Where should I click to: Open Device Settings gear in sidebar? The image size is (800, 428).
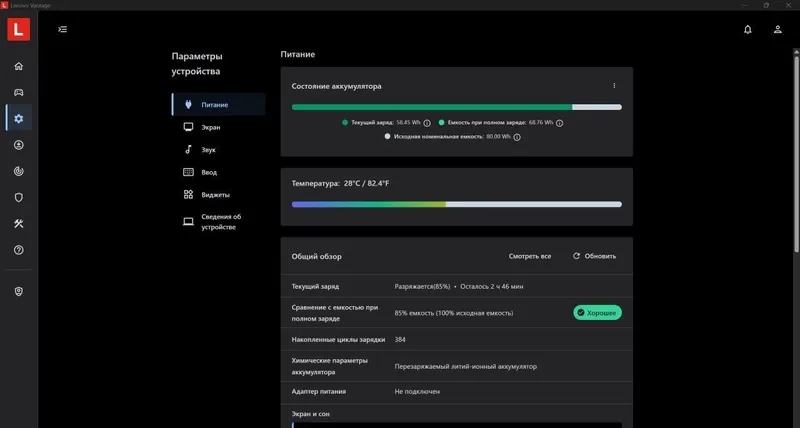click(19, 118)
